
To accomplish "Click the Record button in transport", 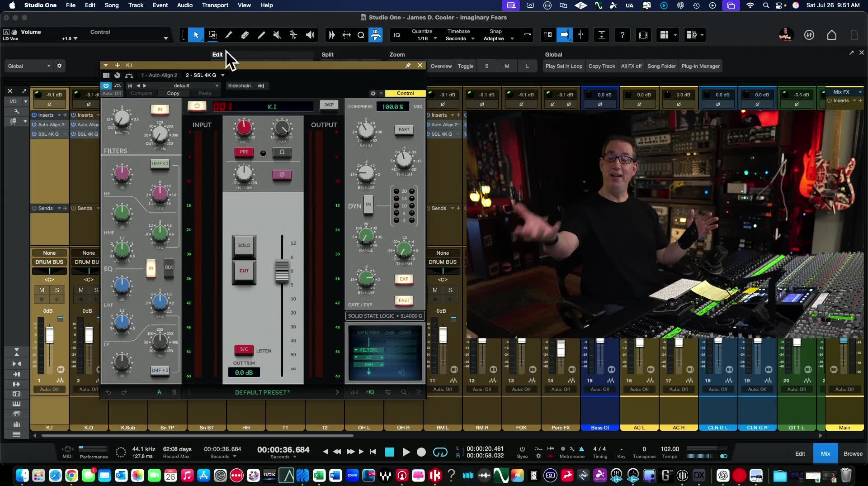I will pyautogui.click(x=421, y=452).
